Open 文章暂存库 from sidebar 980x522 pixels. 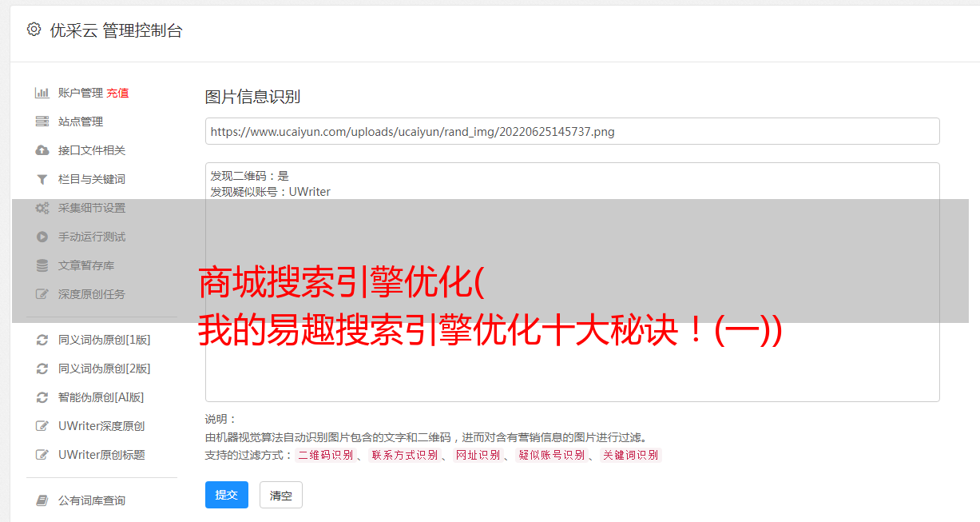pyautogui.click(x=86, y=265)
